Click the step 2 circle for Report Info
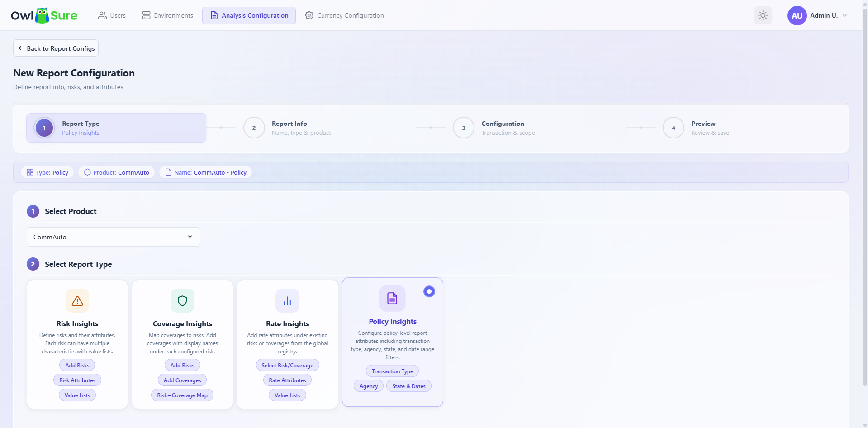 click(x=254, y=128)
